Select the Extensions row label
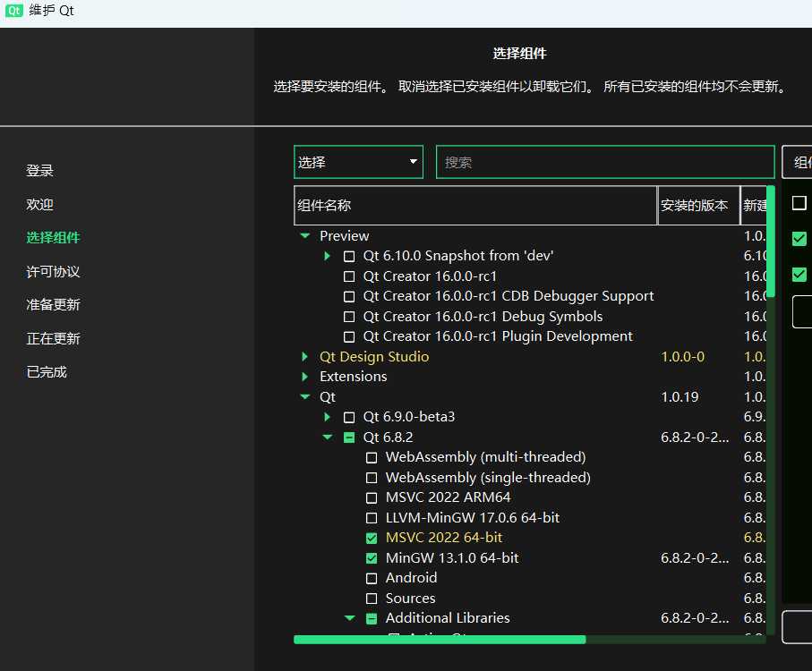 pos(353,377)
